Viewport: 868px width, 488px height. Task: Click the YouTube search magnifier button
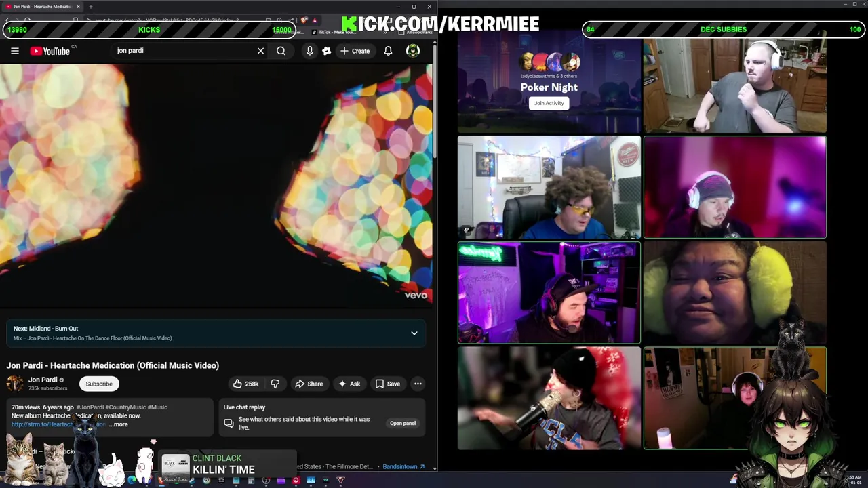point(281,51)
